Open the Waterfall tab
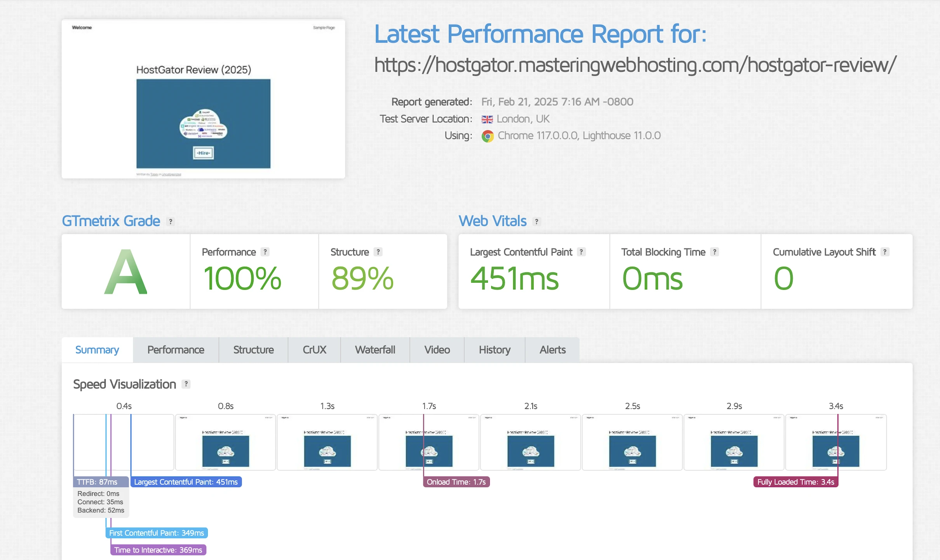Viewport: 940px width, 560px height. pos(375,350)
